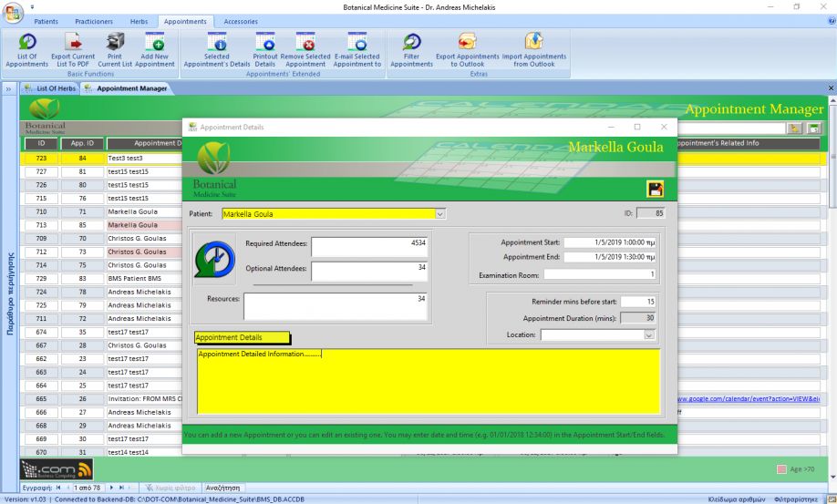Viewport: 837px width, 504px height.
Task: Export Appointments to Outlook
Action: click(467, 49)
